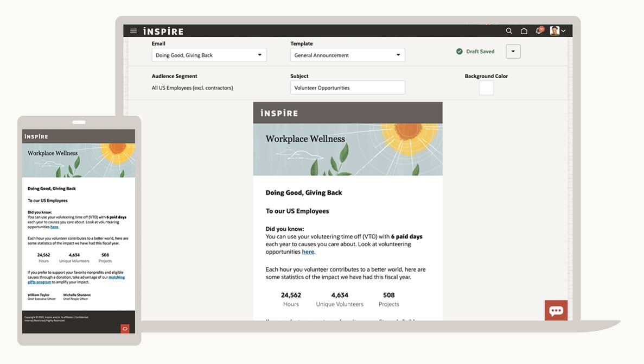This screenshot has width=644, height=364.
Task: Follow the 'here' link in email preview
Action: pyautogui.click(x=308, y=252)
